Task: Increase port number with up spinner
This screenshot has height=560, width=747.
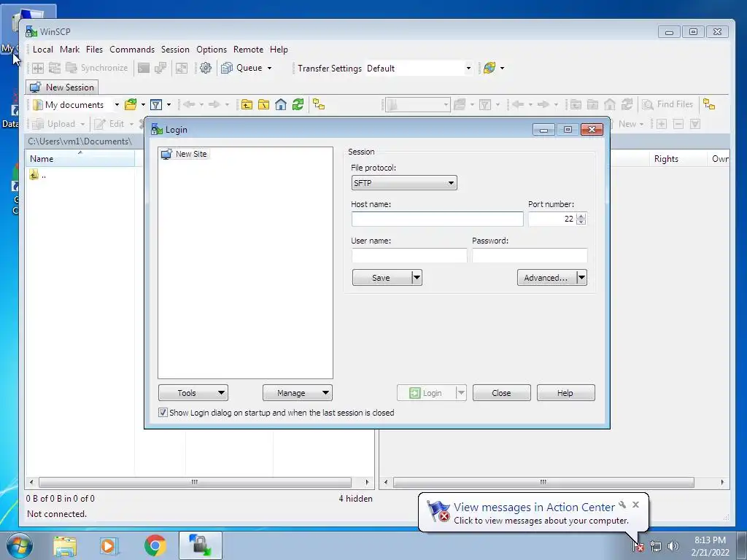Action: [581, 216]
